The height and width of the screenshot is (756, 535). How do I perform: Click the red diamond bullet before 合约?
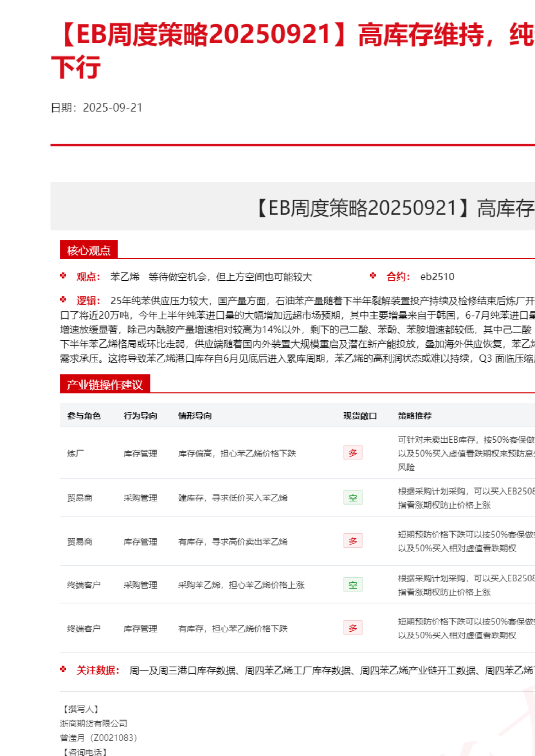pyautogui.click(x=373, y=276)
